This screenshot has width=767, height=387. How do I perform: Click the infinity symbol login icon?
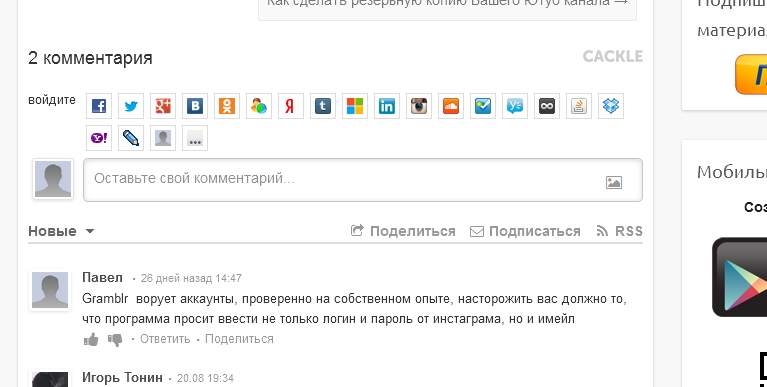(x=547, y=106)
